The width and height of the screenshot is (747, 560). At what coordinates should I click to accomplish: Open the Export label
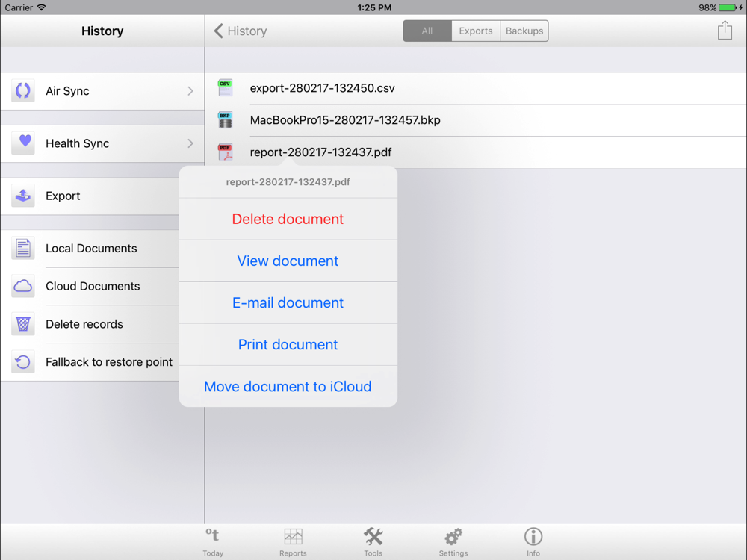pyautogui.click(x=63, y=196)
